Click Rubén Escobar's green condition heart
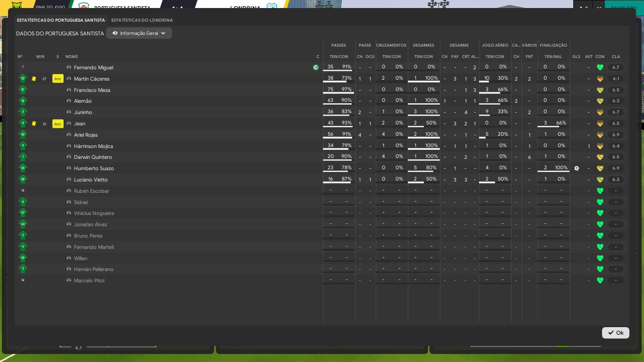644x362 pixels. click(x=600, y=191)
